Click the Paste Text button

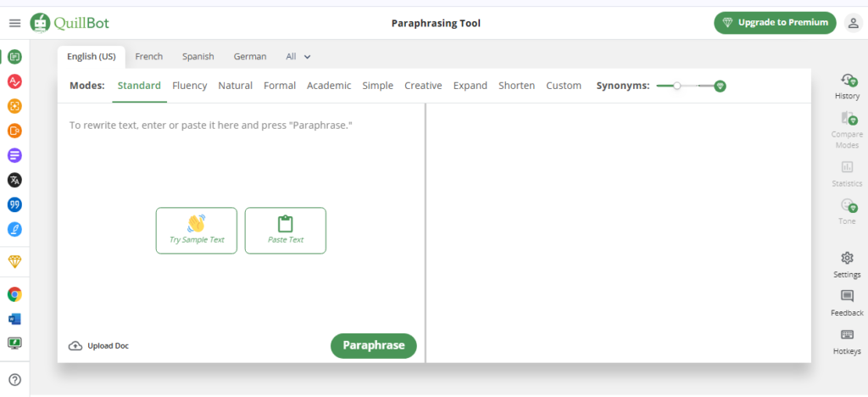(x=286, y=231)
